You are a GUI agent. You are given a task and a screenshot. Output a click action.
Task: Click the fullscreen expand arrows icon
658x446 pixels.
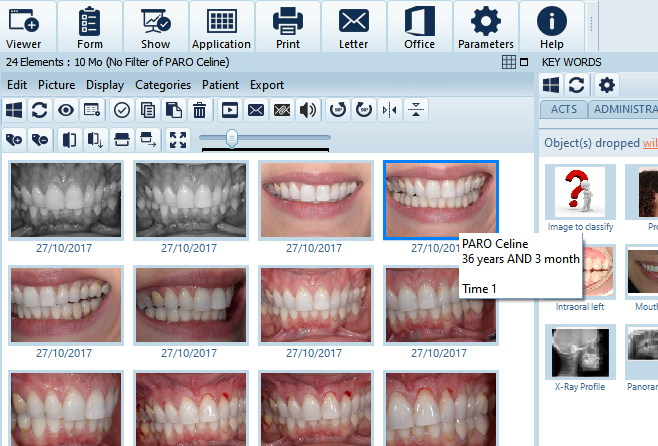pyautogui.click(x=177, y=139)
